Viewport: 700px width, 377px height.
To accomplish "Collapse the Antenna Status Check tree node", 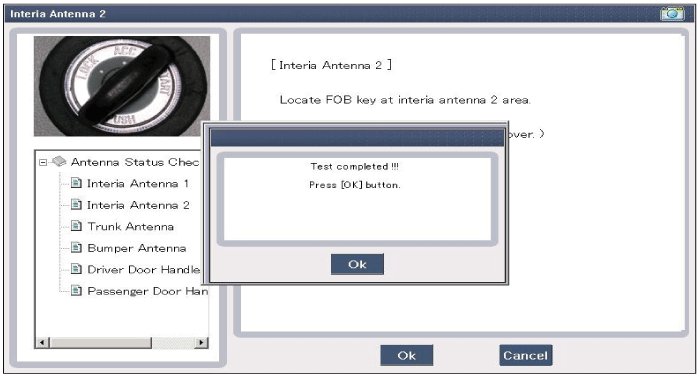I will click(x=43, y=162).
